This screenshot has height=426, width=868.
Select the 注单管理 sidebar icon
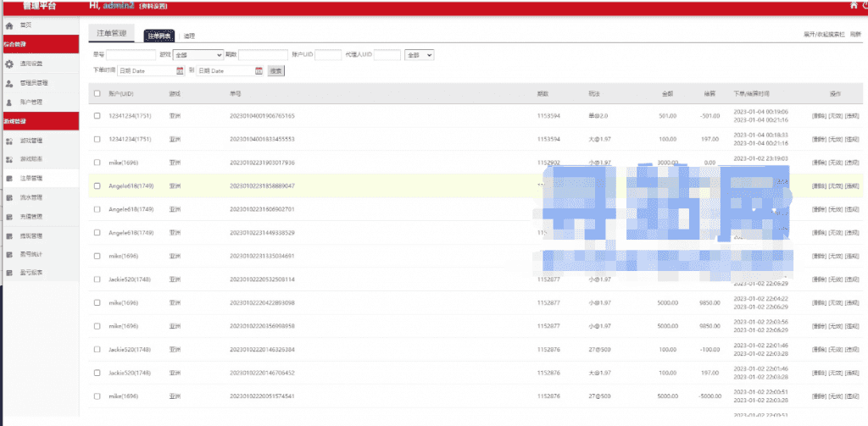click(8, 179)
